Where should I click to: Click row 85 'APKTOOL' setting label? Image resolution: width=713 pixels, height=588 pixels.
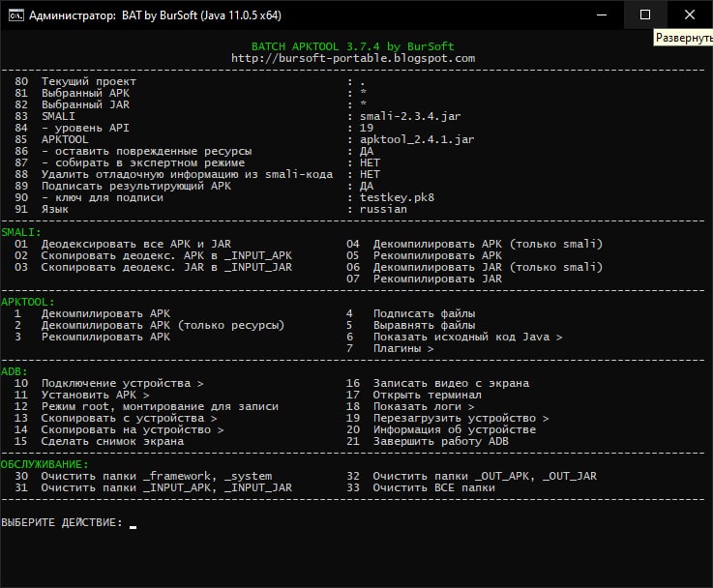tap(65, 139)
